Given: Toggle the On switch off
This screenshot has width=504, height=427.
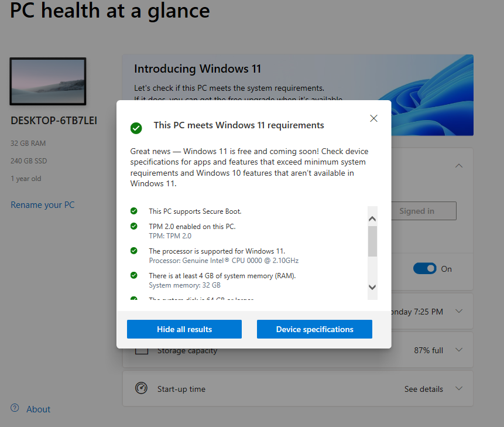Looking at the screenshot, I should click(x=424, y=268).
